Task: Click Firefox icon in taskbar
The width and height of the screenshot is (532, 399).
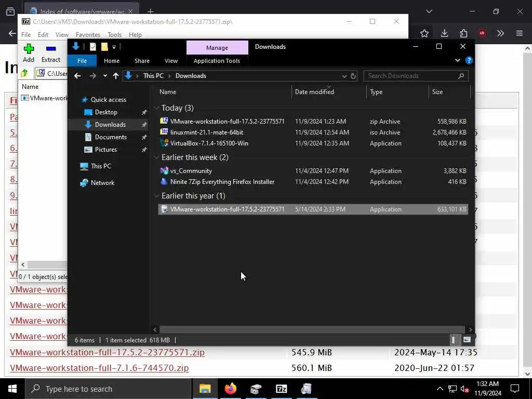Action: (x=230, y=389)
